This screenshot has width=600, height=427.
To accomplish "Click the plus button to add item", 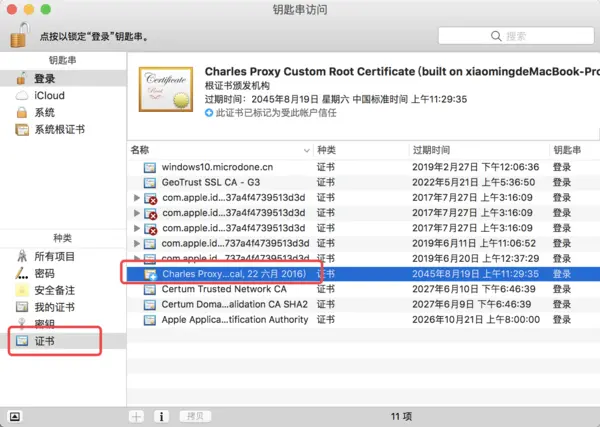I will (136, 417).
